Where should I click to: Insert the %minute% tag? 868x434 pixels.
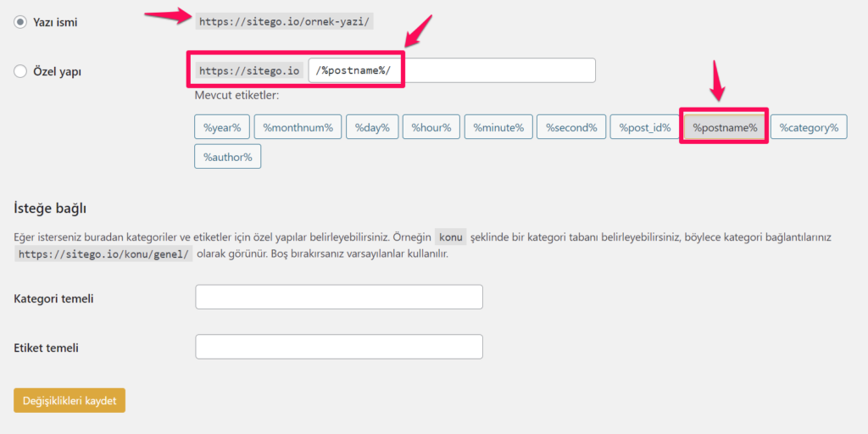tap(498, 128)
